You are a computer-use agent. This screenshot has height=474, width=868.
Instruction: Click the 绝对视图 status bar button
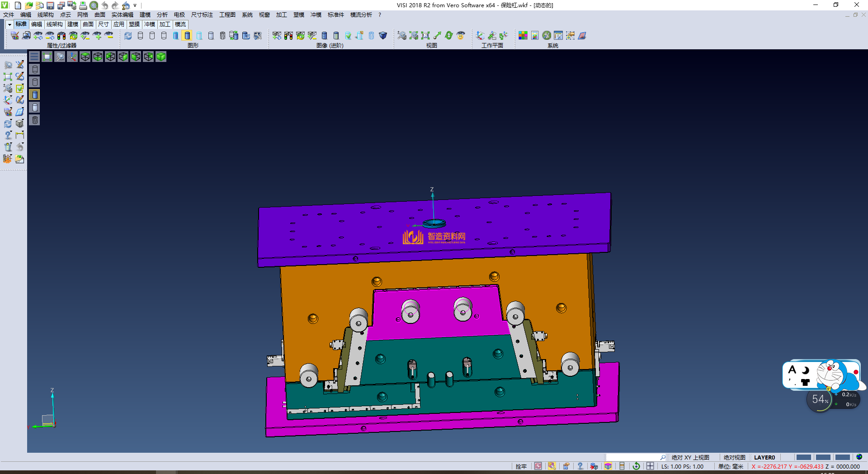coord(734,457)
